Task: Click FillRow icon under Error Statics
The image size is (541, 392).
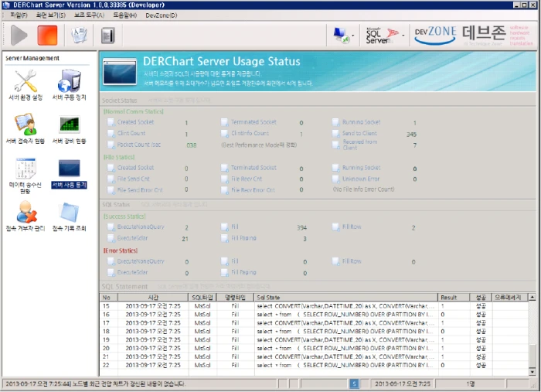Action: point(335,261)
